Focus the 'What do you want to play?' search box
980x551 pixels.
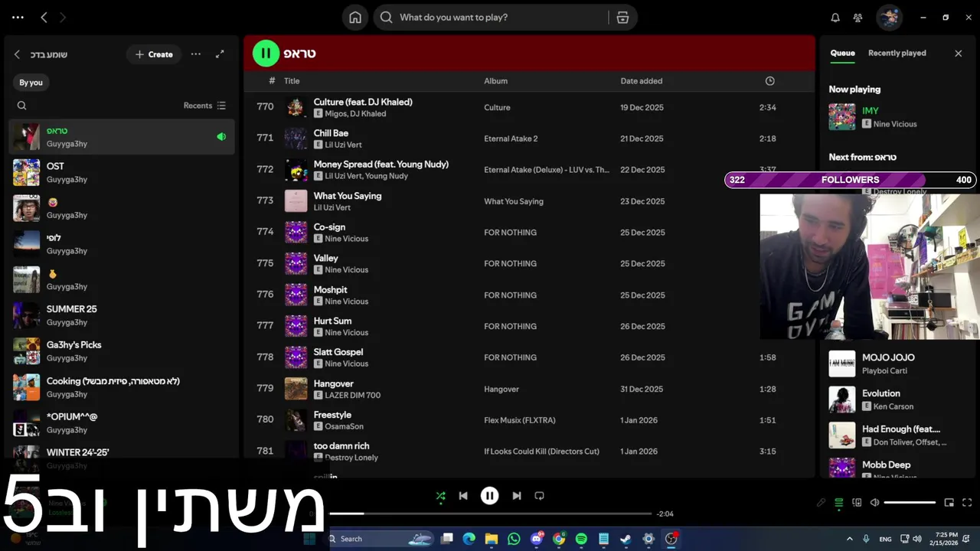[501, 18]
